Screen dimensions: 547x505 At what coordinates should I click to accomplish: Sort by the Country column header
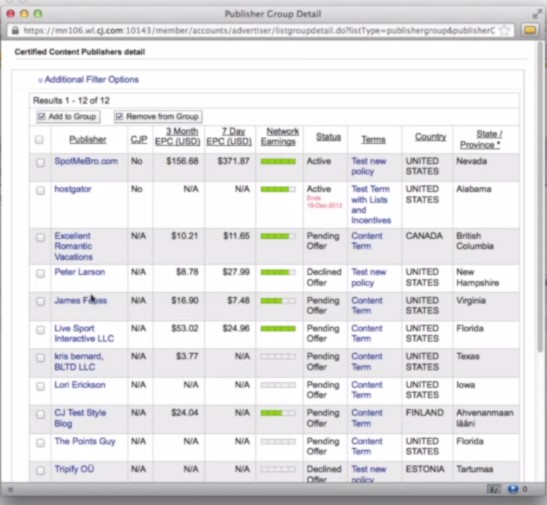coord(430,137)
